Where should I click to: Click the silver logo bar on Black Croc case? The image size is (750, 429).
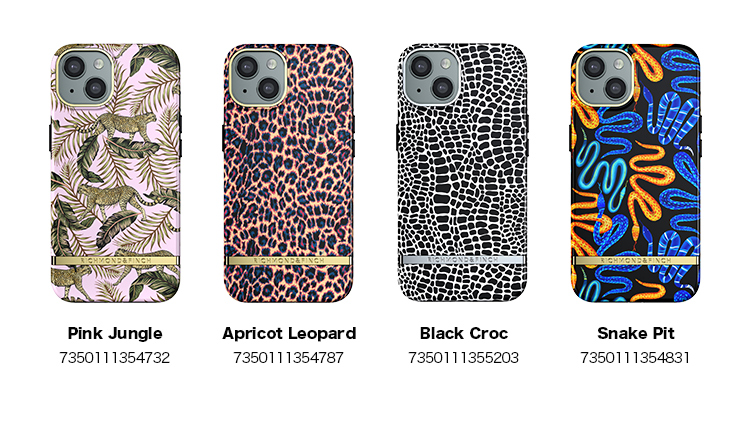pos(463,260)
